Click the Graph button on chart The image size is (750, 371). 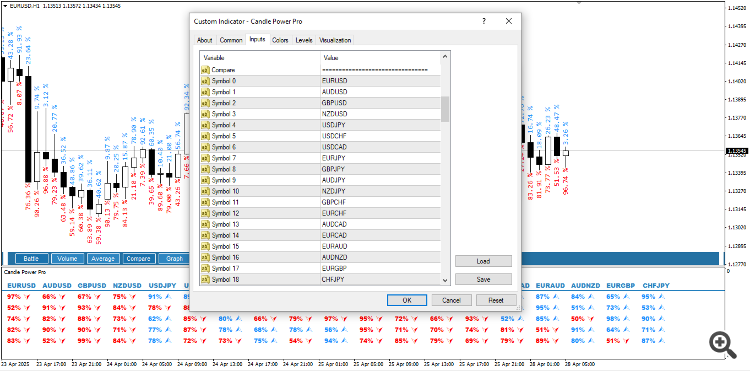(x=174, y=259)
